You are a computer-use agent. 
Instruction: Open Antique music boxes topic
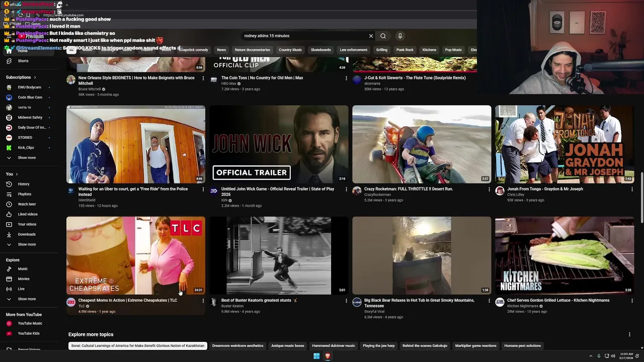[288, 346]
